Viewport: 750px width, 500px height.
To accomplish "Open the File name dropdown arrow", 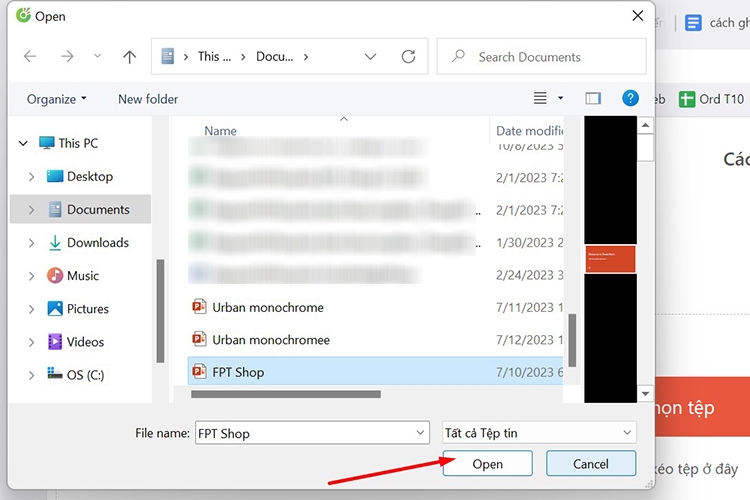I will tap(420, 433).
